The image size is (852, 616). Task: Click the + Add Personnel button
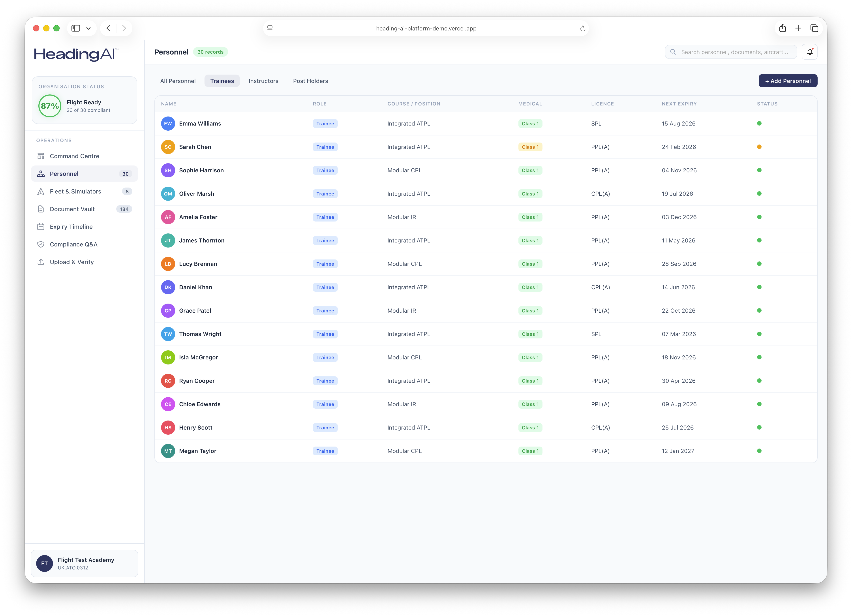[x=788, y=81]
